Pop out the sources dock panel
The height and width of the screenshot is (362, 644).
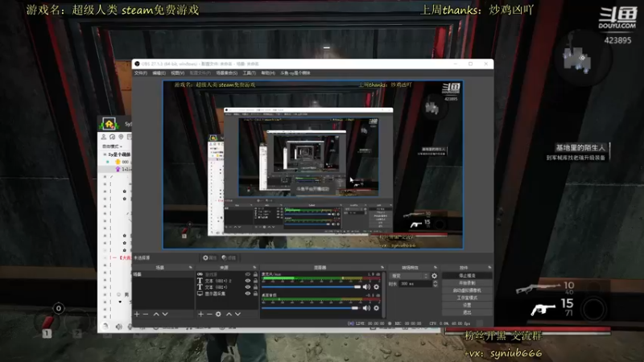point(254,268)
